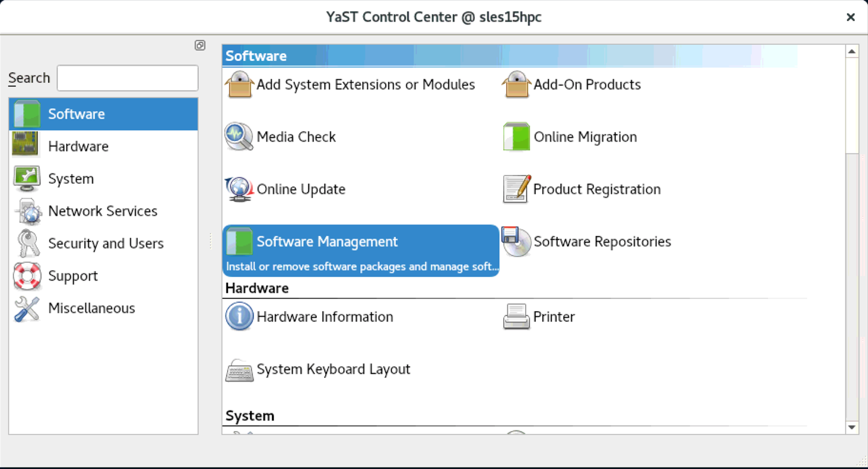Select Hardware category in sidebar
Viewport: 868px width, 469px height.
78,146
